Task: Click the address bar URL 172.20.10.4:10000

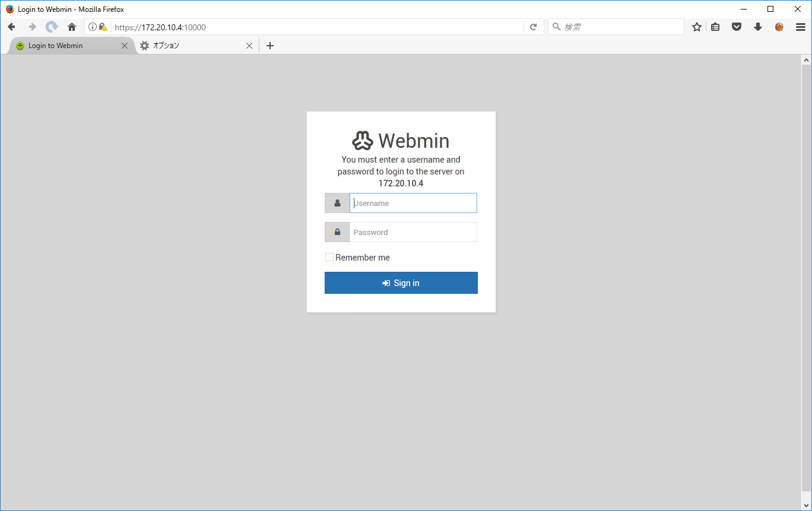Action: pyautogui.click(x=160, y=27)
